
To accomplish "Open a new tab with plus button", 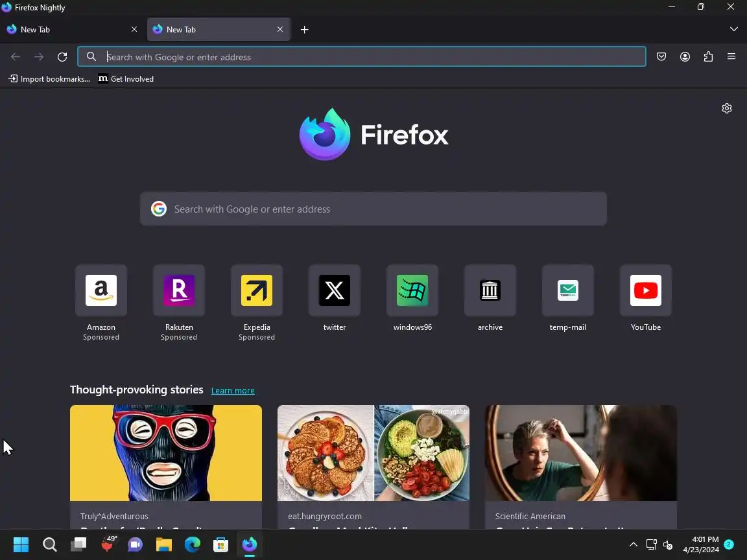I will point(304,30).
